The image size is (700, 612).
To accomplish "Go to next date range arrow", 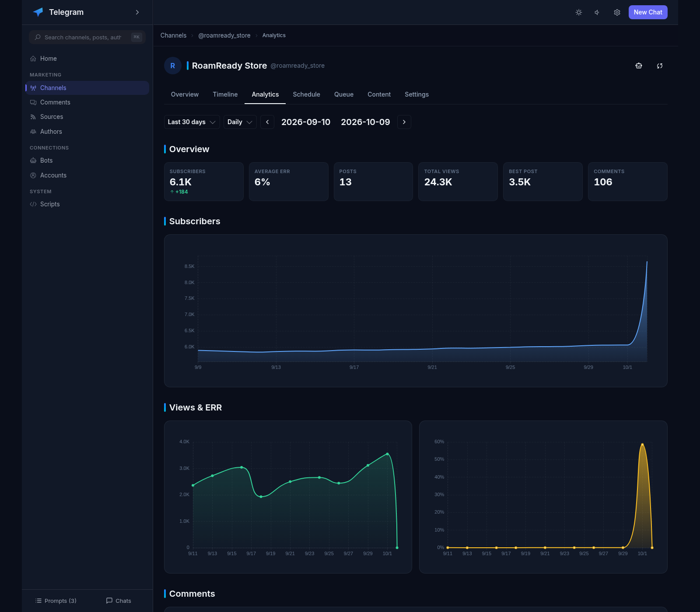I will click(404, 122).
